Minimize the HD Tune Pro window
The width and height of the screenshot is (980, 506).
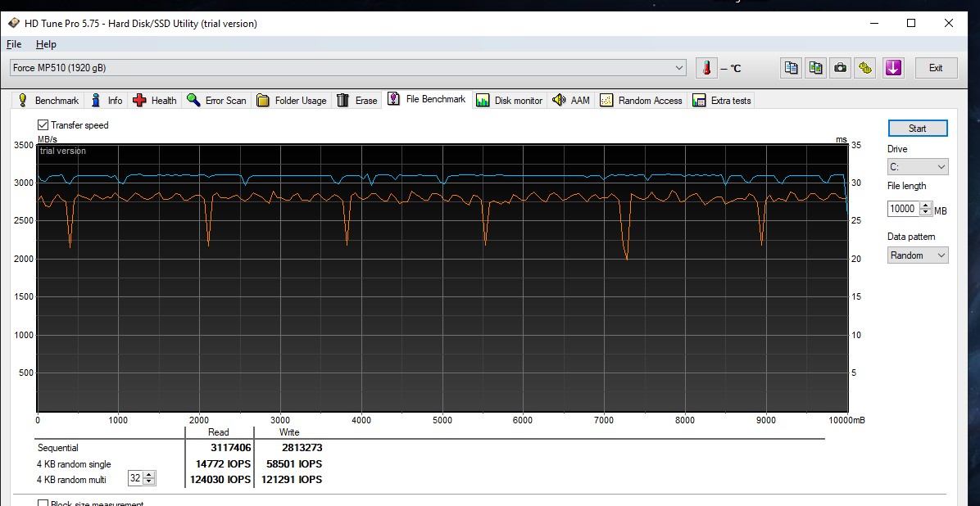[x=873, y=23]
